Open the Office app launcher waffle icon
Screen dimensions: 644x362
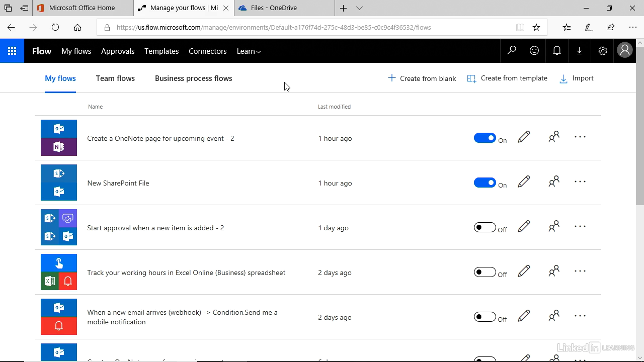pyautogui.click(x=12, y=51)
